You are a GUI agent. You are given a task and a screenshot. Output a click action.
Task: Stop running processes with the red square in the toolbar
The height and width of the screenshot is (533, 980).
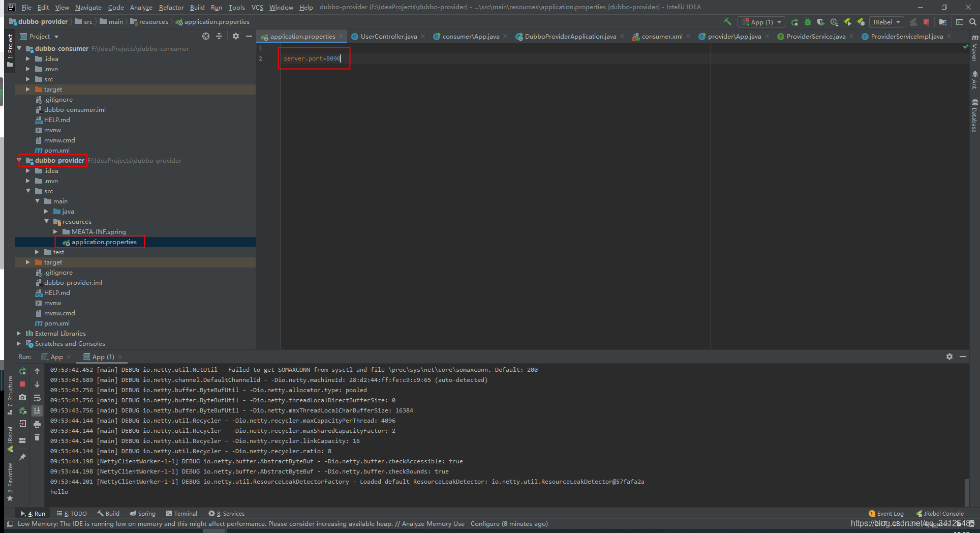click(926, 22)
